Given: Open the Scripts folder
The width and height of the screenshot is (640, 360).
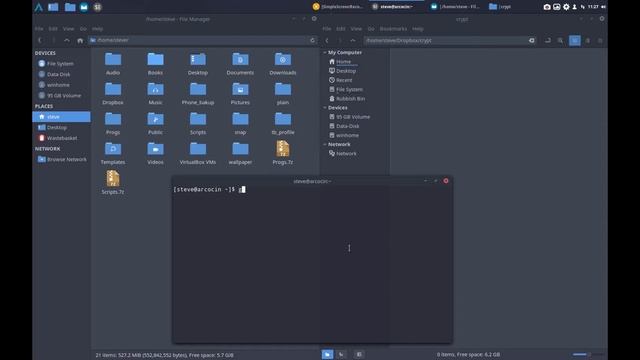Looking at the screenshot, I should pos(198,123).
